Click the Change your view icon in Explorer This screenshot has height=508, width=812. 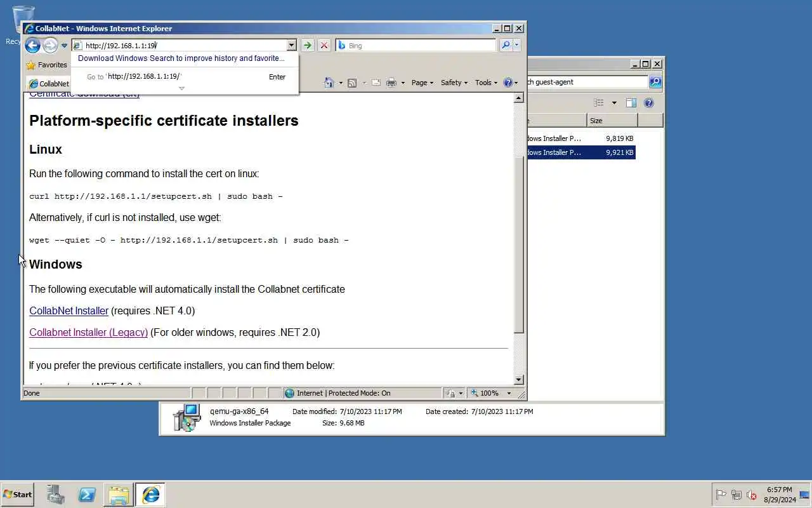pos(598,103)
